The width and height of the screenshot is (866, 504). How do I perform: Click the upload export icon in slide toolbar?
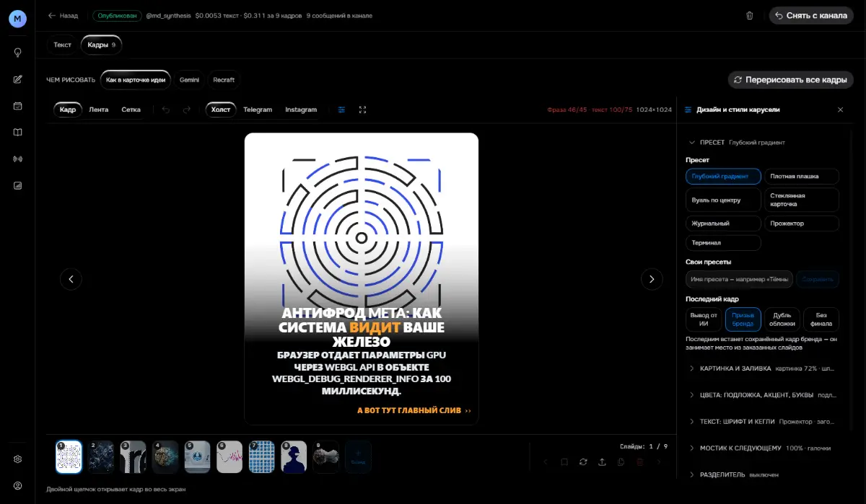pyautogui.click(x=602, y=462)
